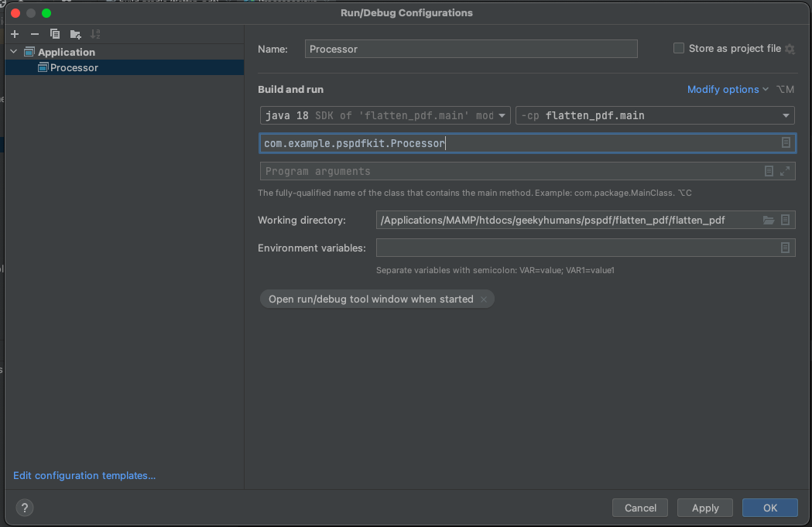Enable the Store as project file checkbox
812x527 pixels.
click(678, 48)
